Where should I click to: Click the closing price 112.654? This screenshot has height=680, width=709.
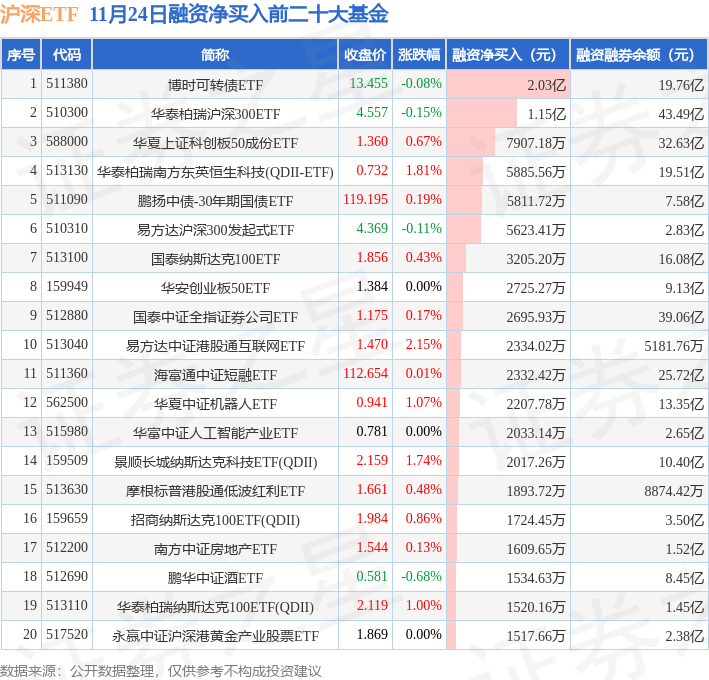point(365,373)
